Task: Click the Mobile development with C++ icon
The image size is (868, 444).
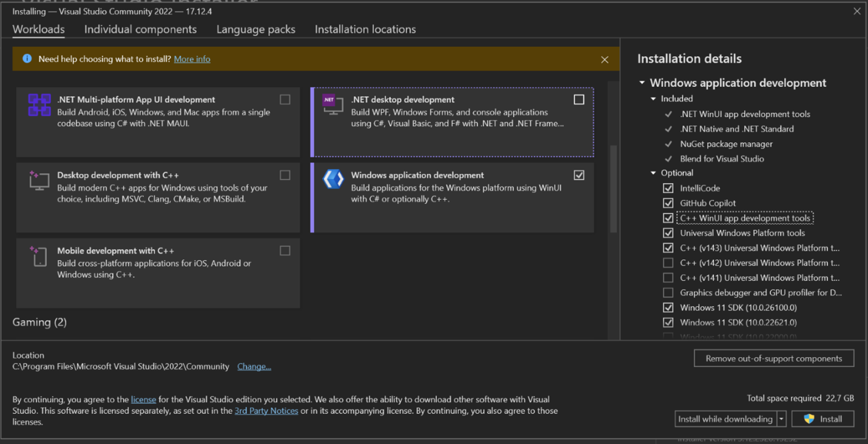Action: 39,256
